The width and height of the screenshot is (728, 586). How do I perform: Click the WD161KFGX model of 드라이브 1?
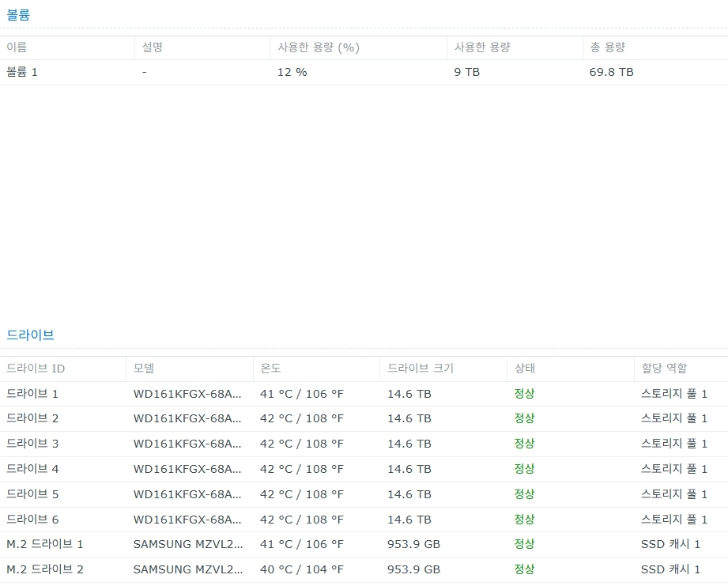(187, 394)
